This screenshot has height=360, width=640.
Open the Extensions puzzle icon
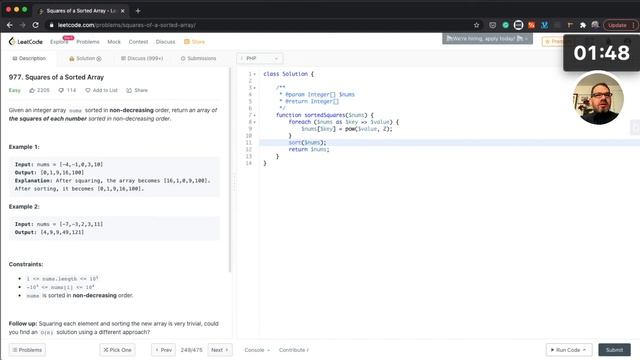(x=583, y=25)
